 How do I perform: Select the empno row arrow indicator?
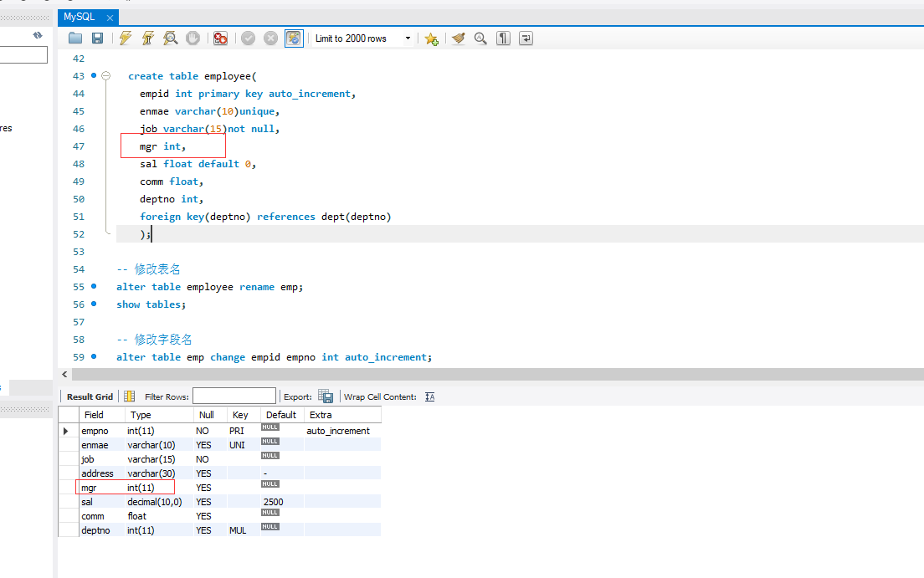pos(66,432)
